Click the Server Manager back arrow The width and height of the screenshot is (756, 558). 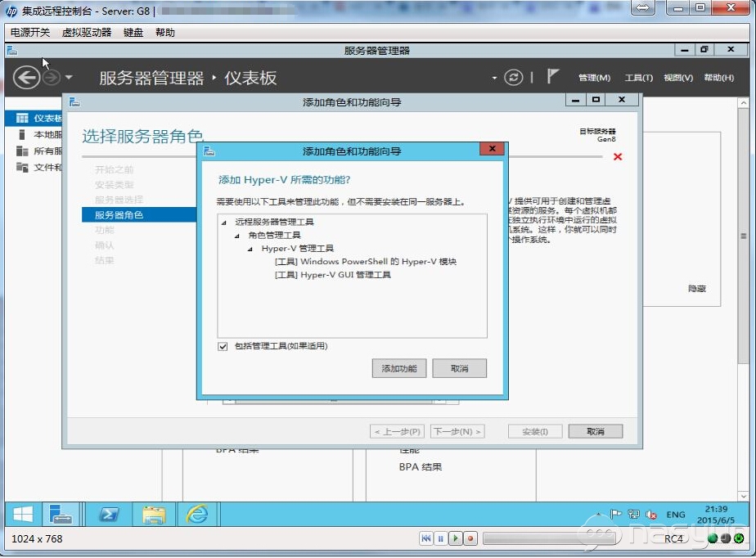[x=26, y=78]
